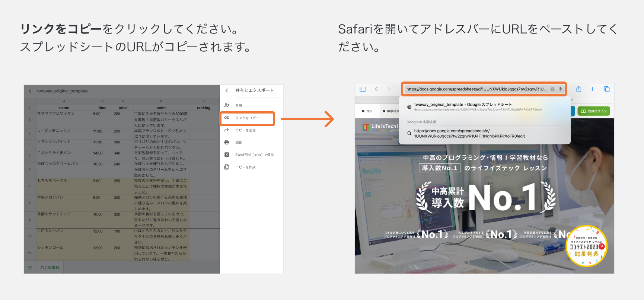Select the price cell showing 180
Viewport: 644px width, 300px height.
pyautogui.click(x=123, y=236)
